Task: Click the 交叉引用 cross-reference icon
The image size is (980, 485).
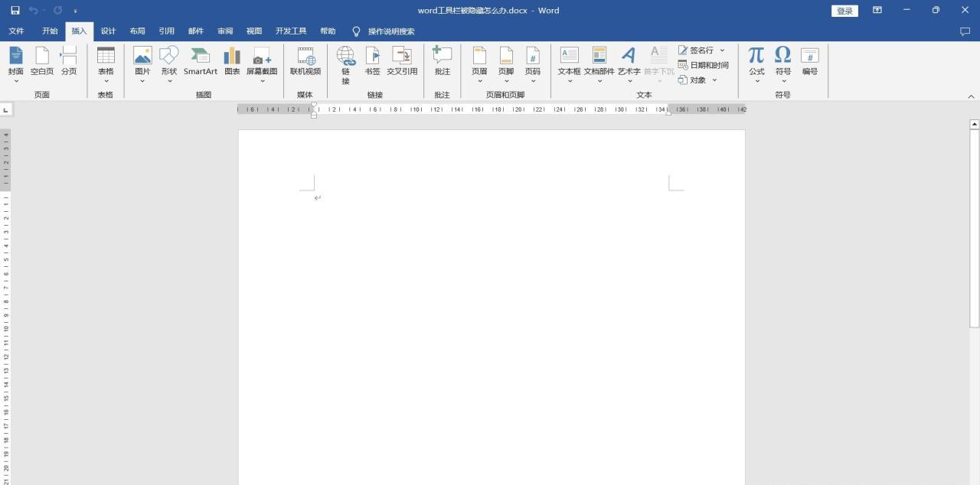Action: click(x=402, y=61)
